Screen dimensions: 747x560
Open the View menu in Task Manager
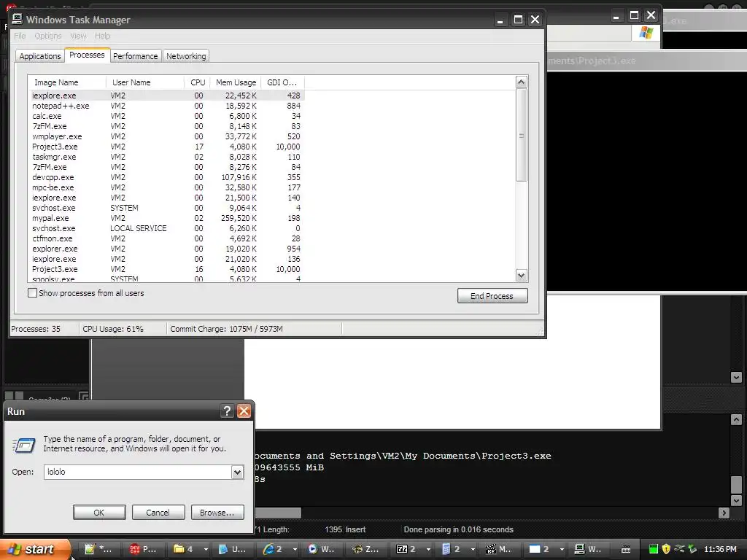[78, 36]
